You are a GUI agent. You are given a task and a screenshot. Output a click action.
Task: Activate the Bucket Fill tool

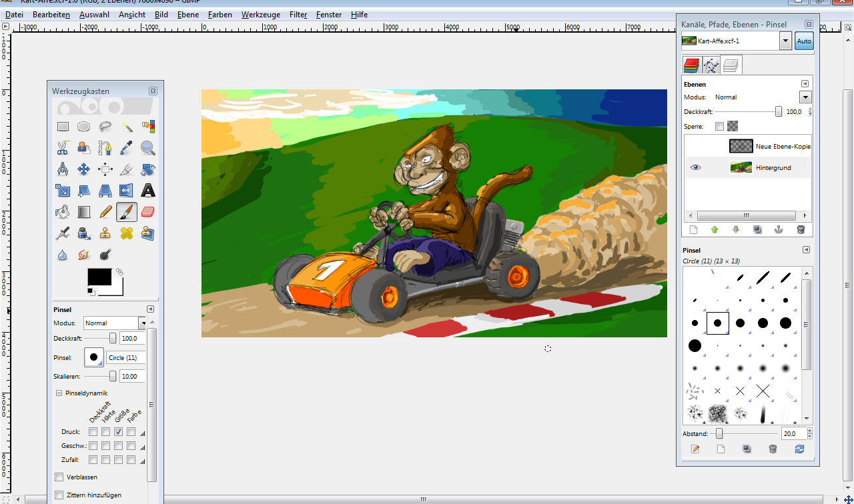pyautogui.click(x=63, y=212)
